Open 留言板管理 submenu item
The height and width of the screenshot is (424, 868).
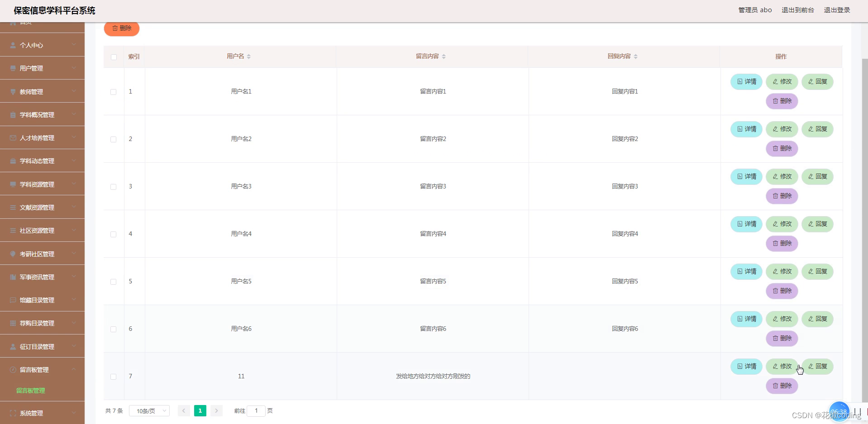pyautogui.click(x=31, y=391)
